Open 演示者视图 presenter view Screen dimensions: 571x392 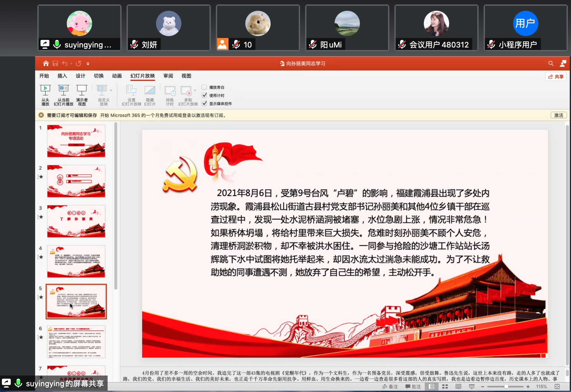[82, 91]
